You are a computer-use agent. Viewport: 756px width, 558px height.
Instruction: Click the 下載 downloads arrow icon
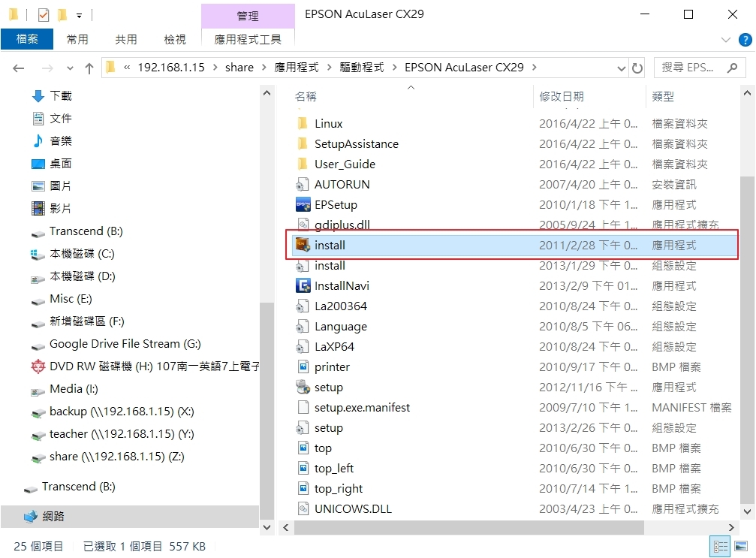pyautogui.click(x=38, y=96)
